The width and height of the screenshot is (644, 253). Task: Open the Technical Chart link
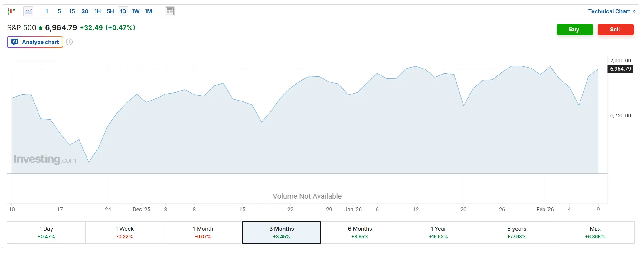611,11
